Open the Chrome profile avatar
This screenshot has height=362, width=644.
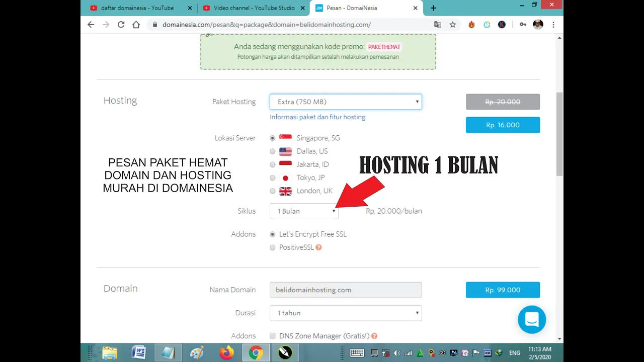pos(538,24)
